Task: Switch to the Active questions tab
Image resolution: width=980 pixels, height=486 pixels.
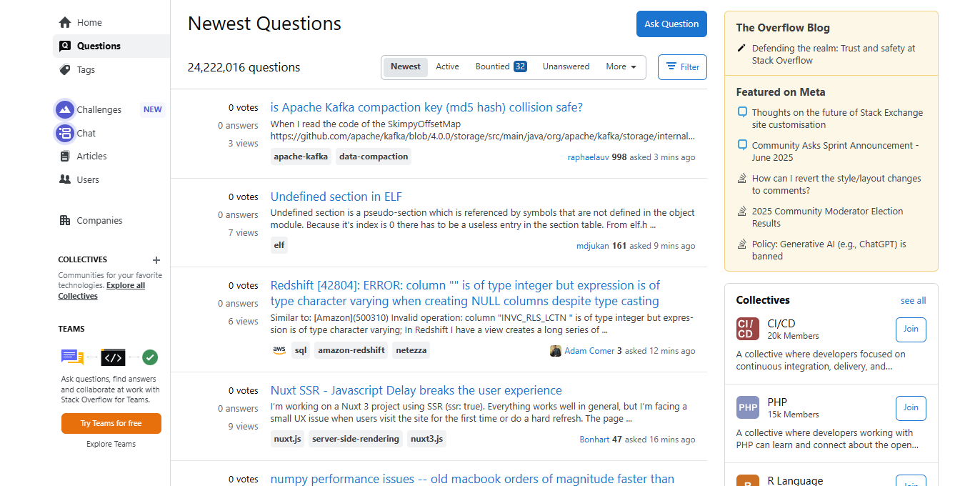Action: (447, 67)
